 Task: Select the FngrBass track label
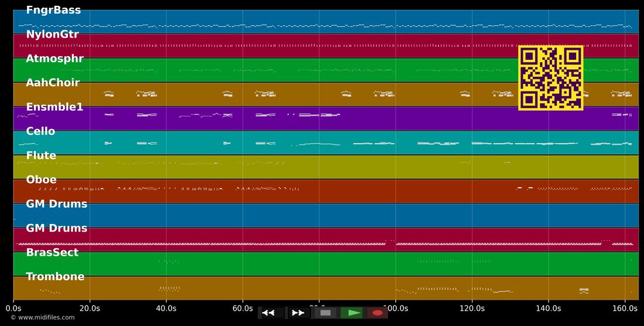[x=53, y=11]
